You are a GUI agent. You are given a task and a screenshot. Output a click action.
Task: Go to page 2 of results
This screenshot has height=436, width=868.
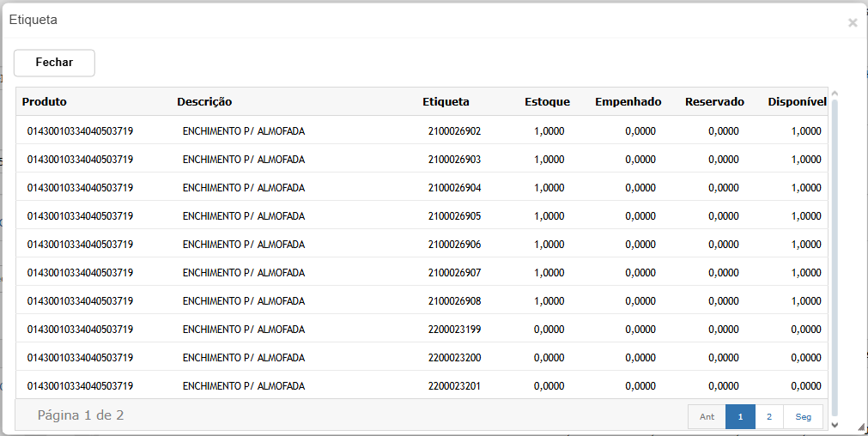768,416
